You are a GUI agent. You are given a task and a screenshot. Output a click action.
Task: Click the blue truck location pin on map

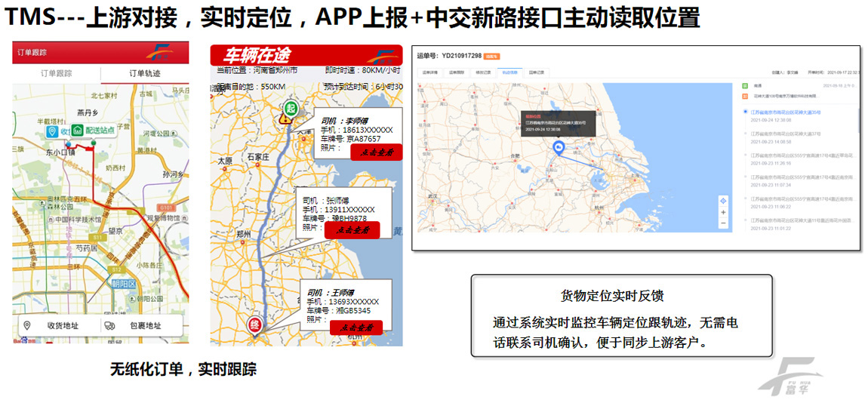pyautogui.click(x=559, y=149)
